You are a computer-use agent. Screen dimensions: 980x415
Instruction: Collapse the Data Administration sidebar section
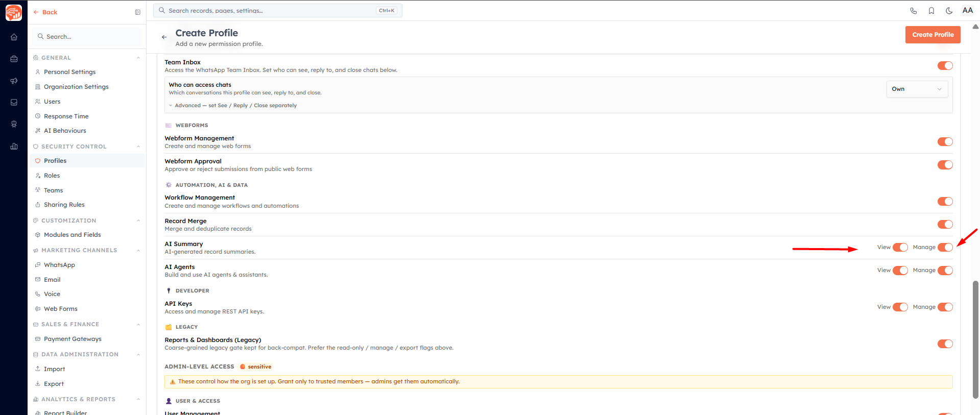pos(138,354)
